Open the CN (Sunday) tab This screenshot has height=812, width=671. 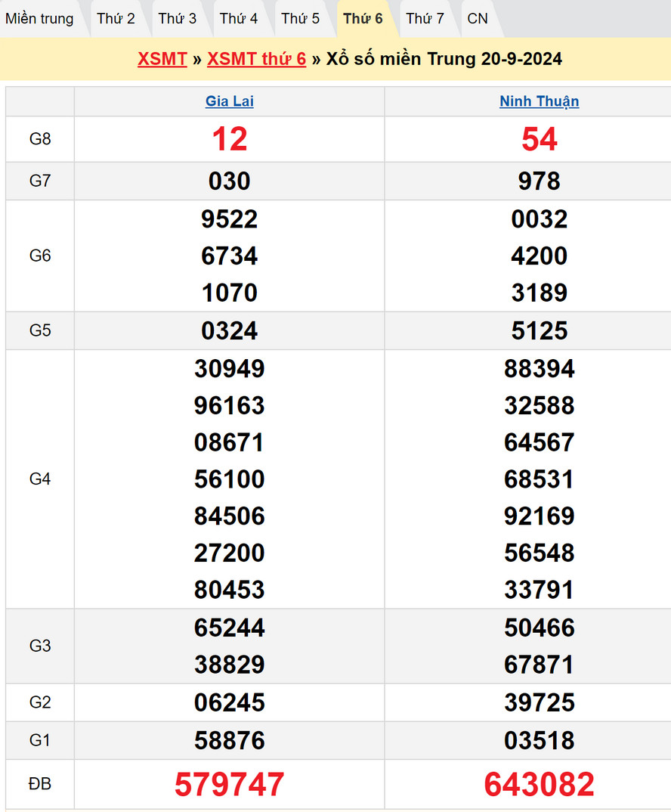pos(478,19)
